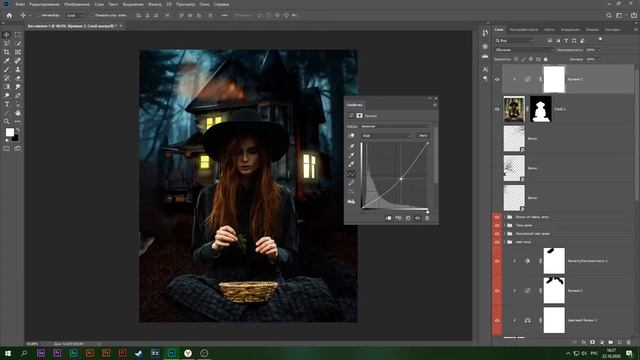This screenshot has height=360, width=640.
Task: Click the Авто button in Curves
Action: pyautogui.click(x=423, y=136)
